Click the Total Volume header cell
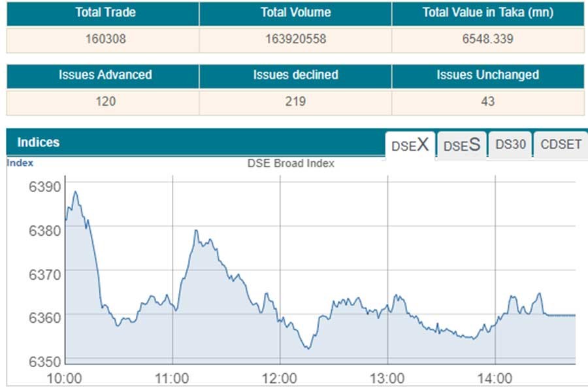Viewport: 588px width, 392px height. point(295,12)
